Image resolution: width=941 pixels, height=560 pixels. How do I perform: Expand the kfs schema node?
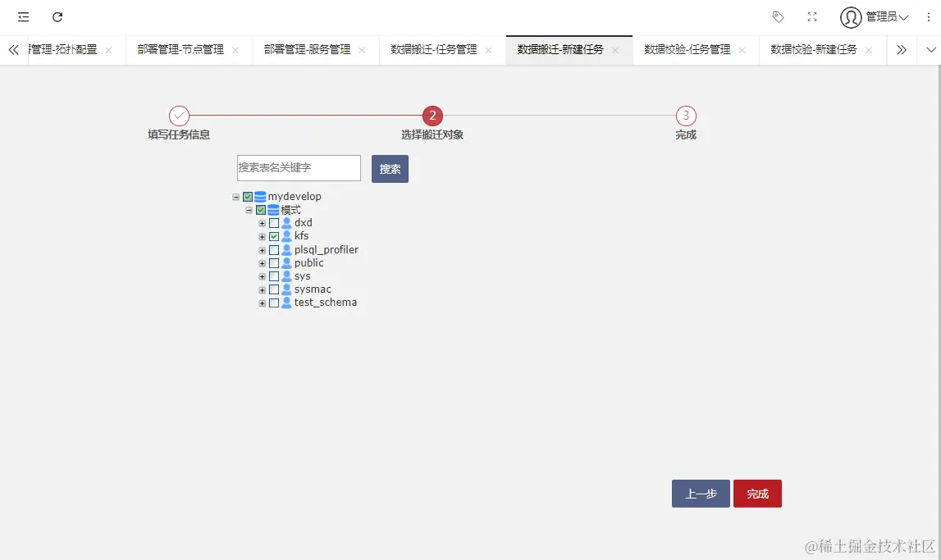[263, 236]
